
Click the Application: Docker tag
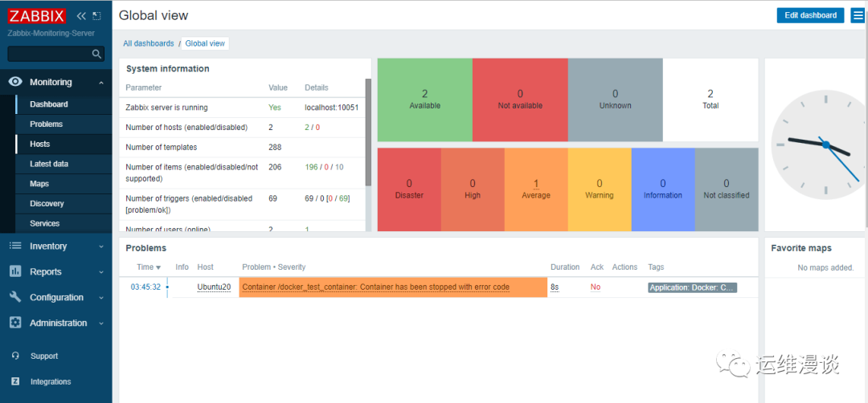click(693, 287)
